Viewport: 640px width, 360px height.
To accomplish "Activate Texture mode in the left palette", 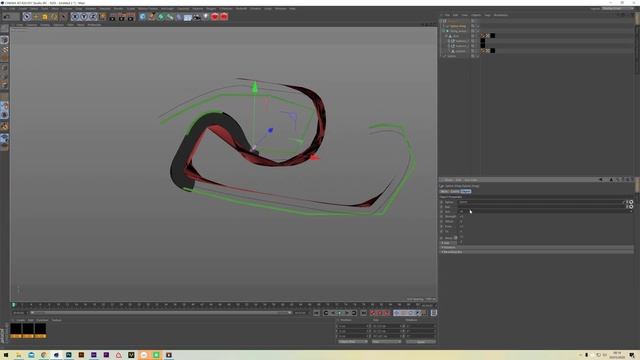I will pyautogui.click(x=4, y=50).
